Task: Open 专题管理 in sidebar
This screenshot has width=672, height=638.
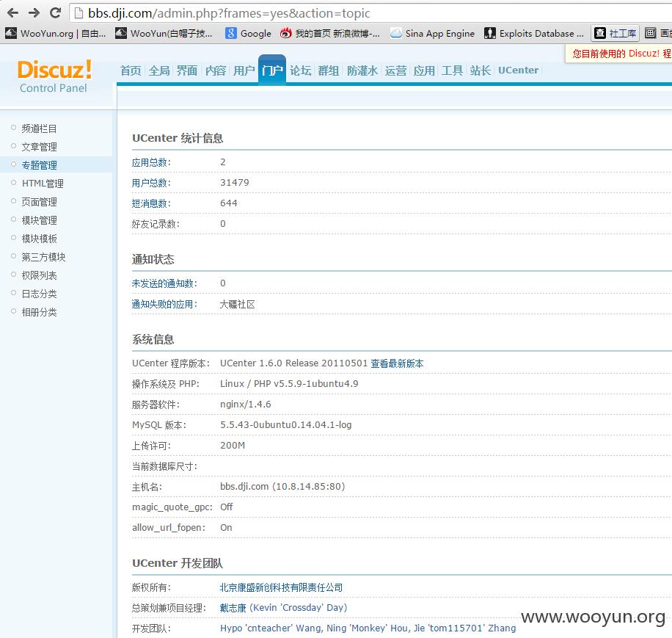Action: [39, 165]
